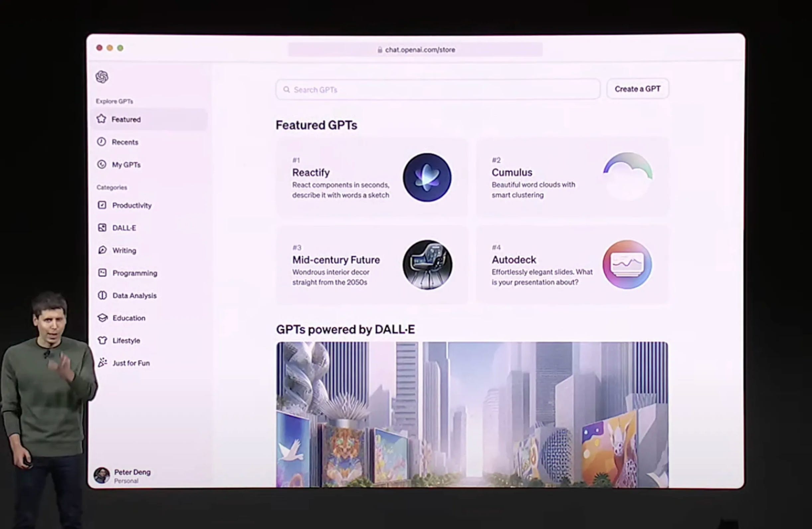Open the DALL·E category
The width and height of the screenshot is (812, 529).
tap(124, 228)
